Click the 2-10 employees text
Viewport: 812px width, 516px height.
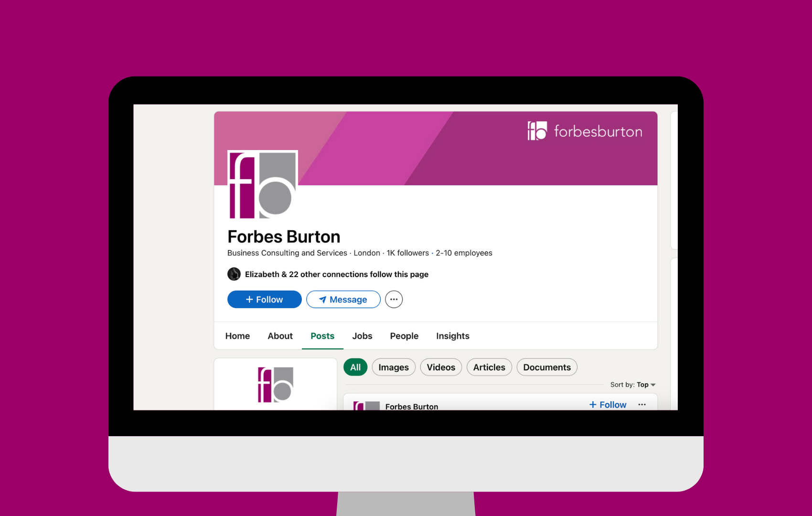click(x=464, y=253)
